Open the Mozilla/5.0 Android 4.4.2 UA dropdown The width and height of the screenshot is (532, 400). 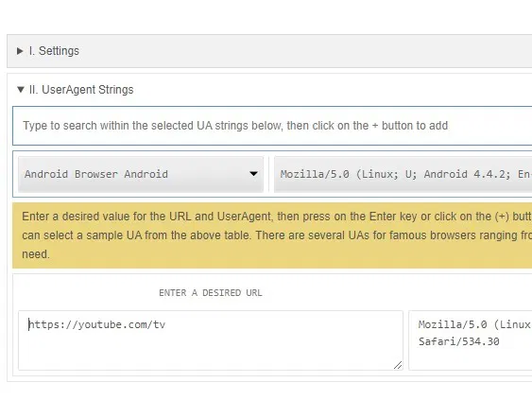tap(403, 174)
